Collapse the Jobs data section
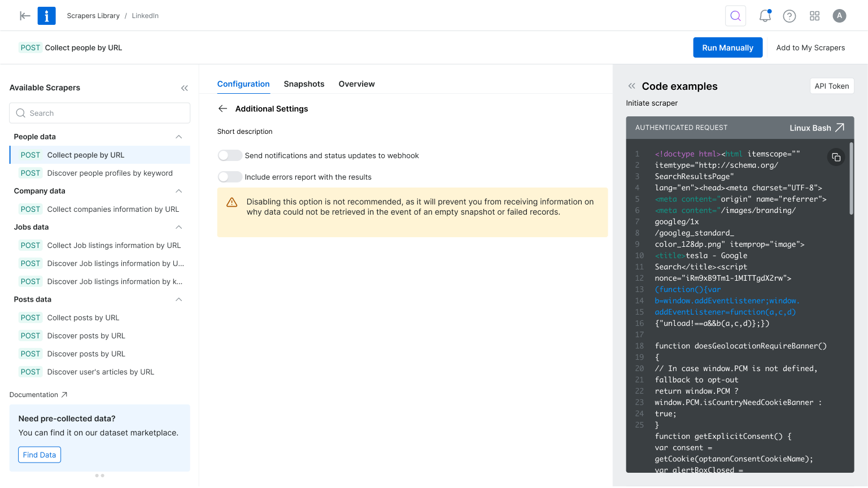 [178, 227]
